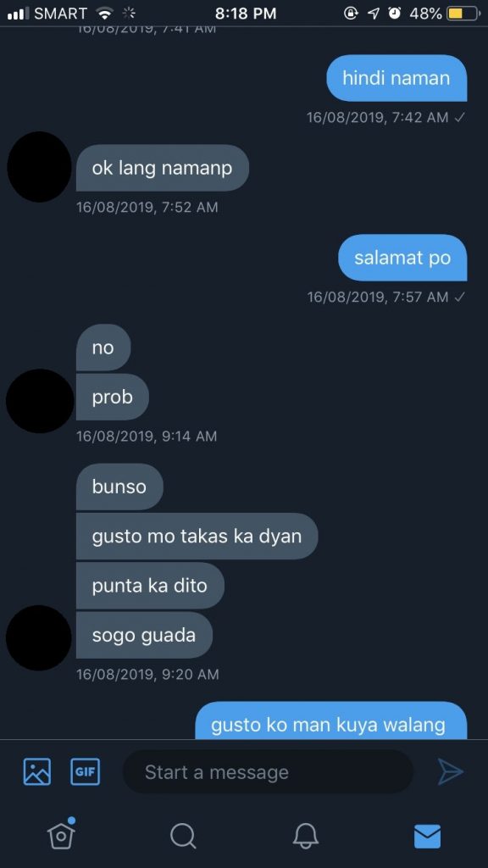488x868 pixels.
Task: Tap the 'bunso' message bubble
Action: [119, 487]
